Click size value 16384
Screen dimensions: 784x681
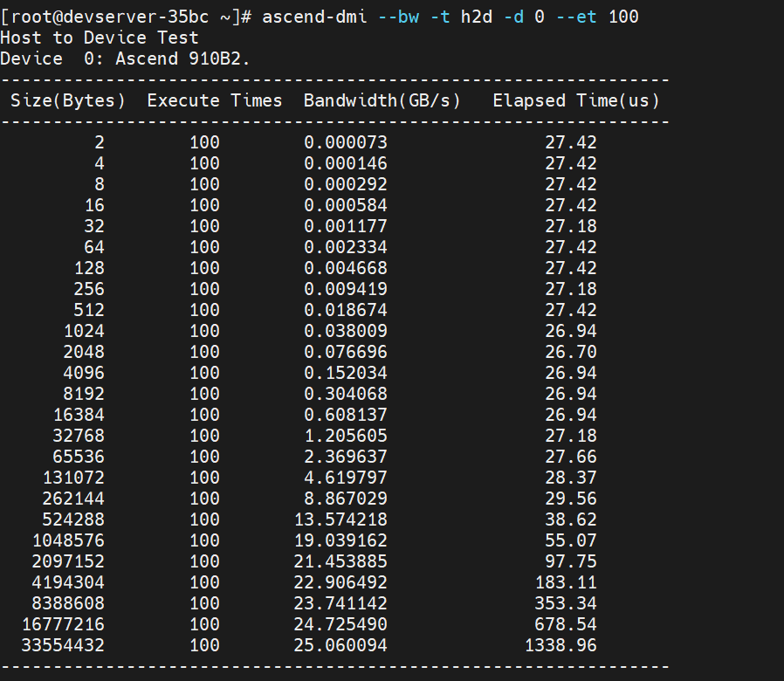(x=79, y=415)
